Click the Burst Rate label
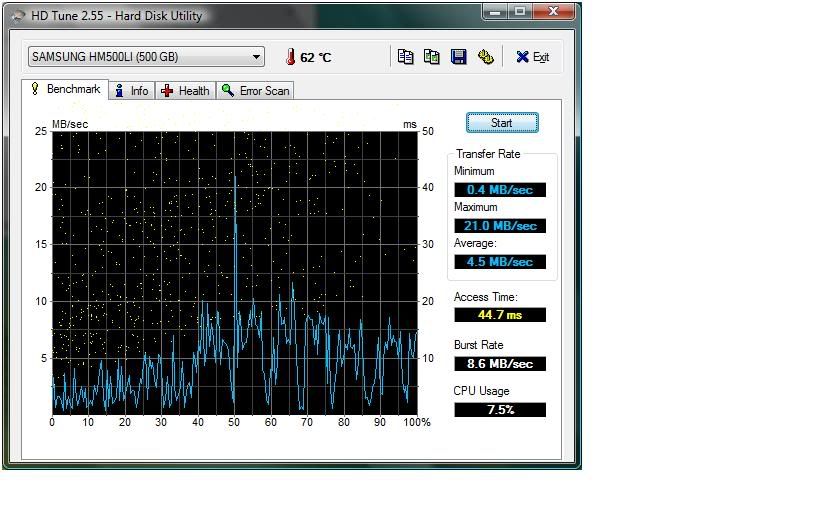This screenshot has width=840, height=525. tap(478, 345)
